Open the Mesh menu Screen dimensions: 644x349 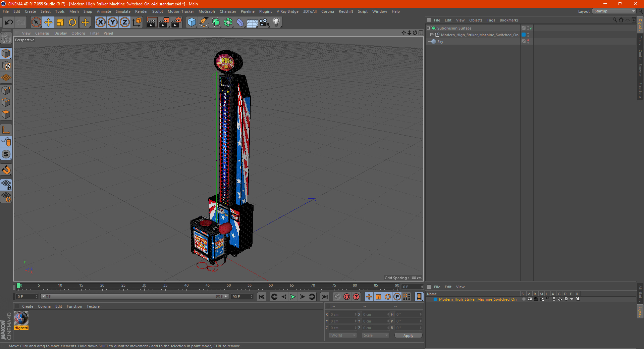[74, 11]
